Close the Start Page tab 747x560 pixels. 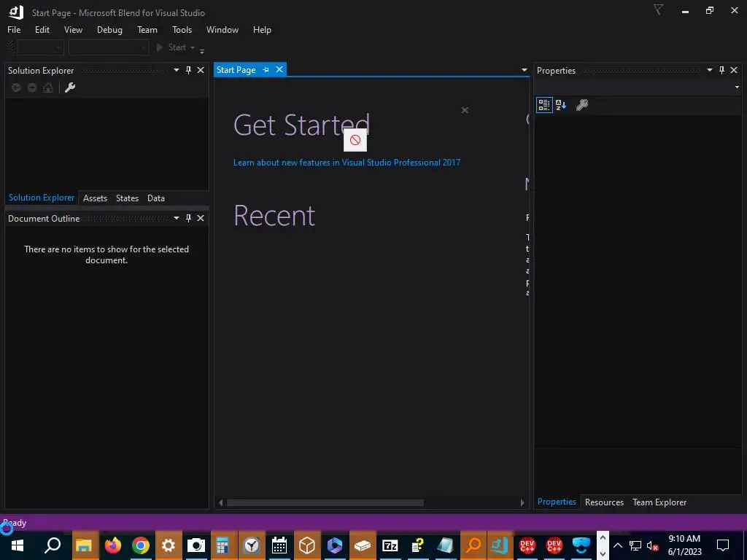pyautogui.click(x=279, y=69)
